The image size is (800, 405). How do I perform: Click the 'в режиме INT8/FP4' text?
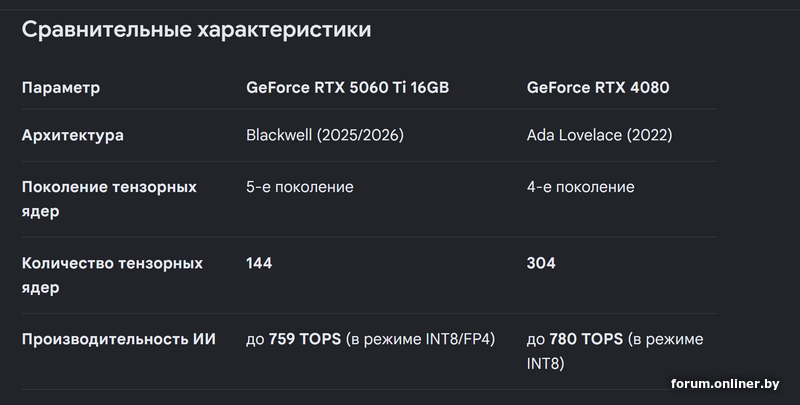pyautogui.click(x=420, y=339)
